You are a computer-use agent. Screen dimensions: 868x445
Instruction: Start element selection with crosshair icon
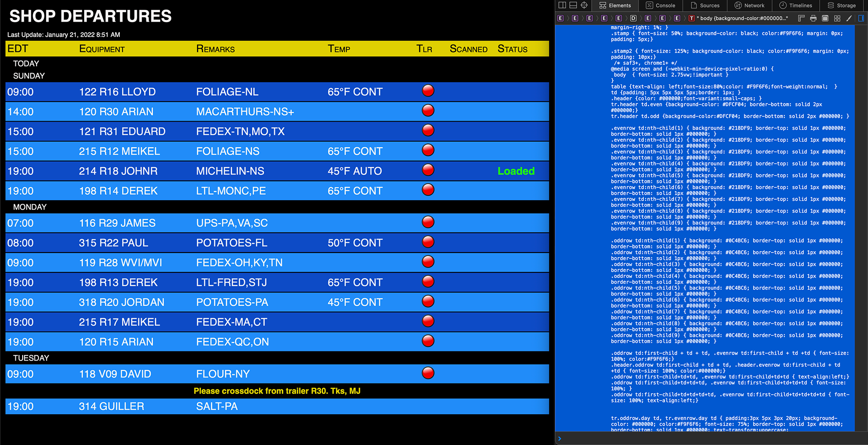(584, 5)
